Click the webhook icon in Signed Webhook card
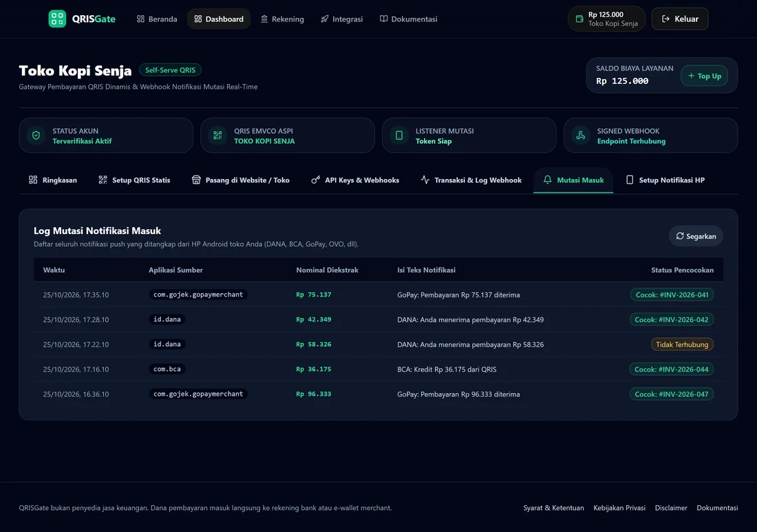Viewport: 757px width, 532px height. pos(581,136)
